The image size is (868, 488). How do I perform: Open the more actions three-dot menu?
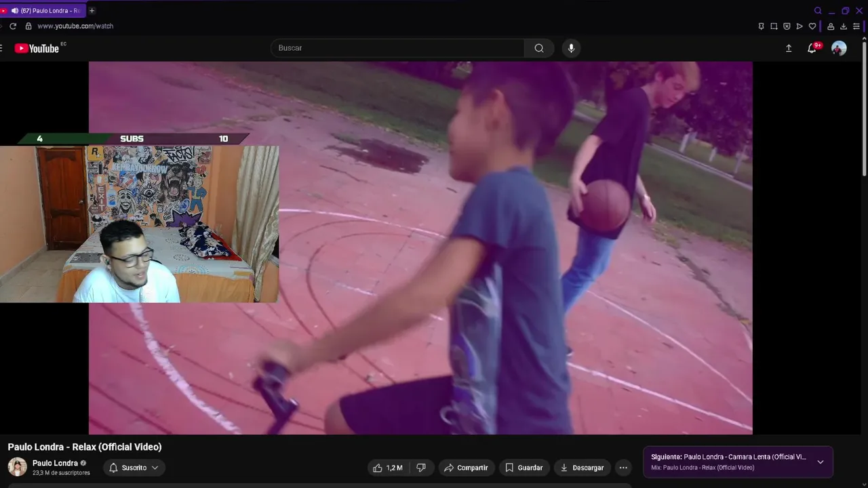point(623,468)
